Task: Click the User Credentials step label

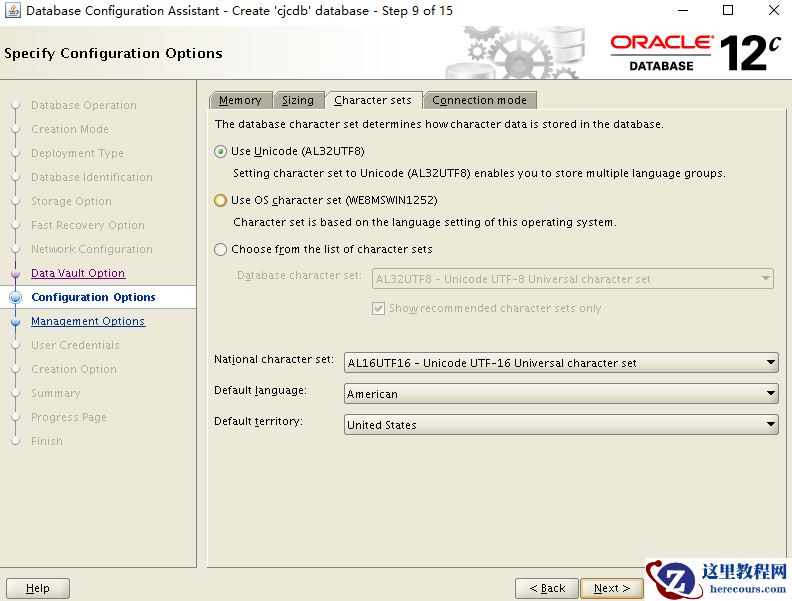Action: point(75,345)
